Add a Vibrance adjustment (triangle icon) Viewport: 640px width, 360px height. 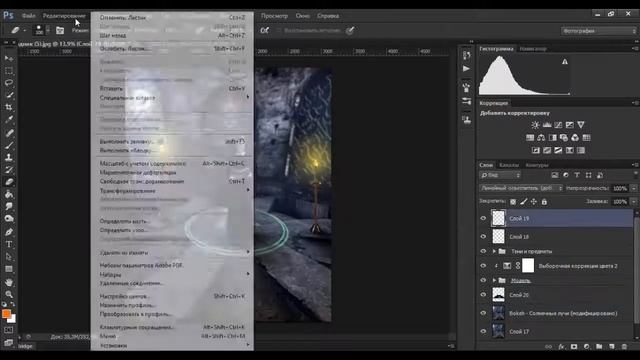coord(581,125)
